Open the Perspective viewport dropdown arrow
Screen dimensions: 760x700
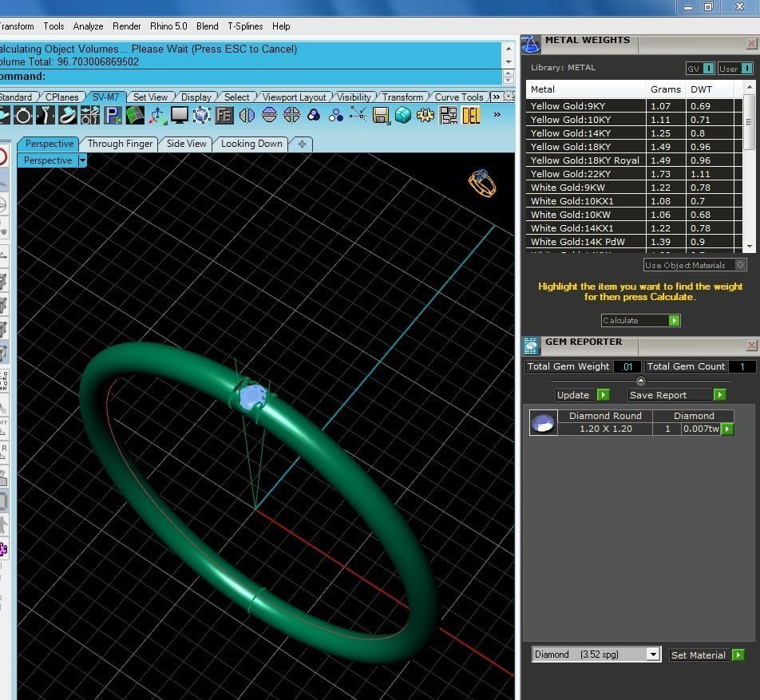pyautogui.click(x=82, y=160)
